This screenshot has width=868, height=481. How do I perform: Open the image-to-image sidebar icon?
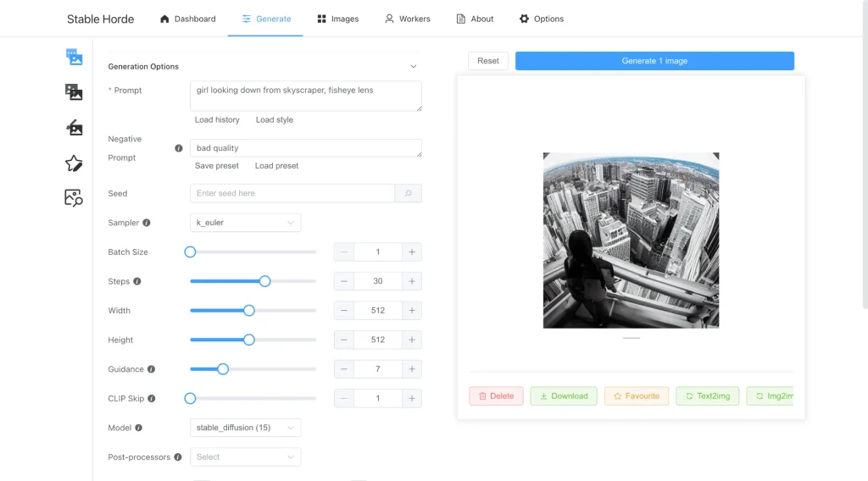(74, 92)
